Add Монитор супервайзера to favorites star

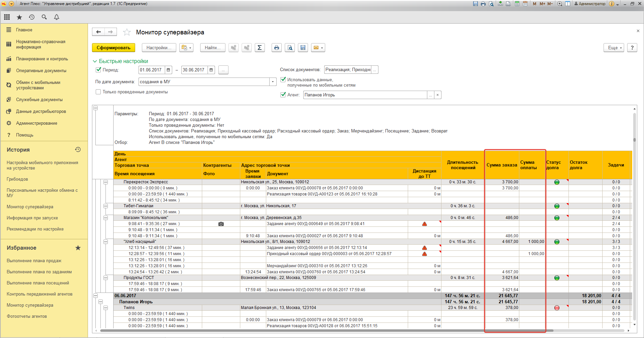(x=127, y=32)
